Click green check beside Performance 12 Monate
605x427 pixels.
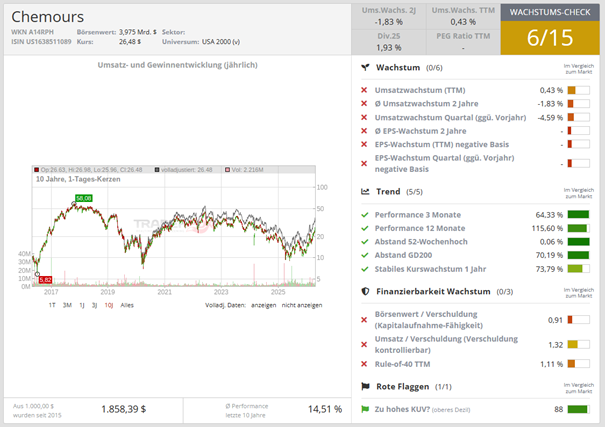point(365,228)
